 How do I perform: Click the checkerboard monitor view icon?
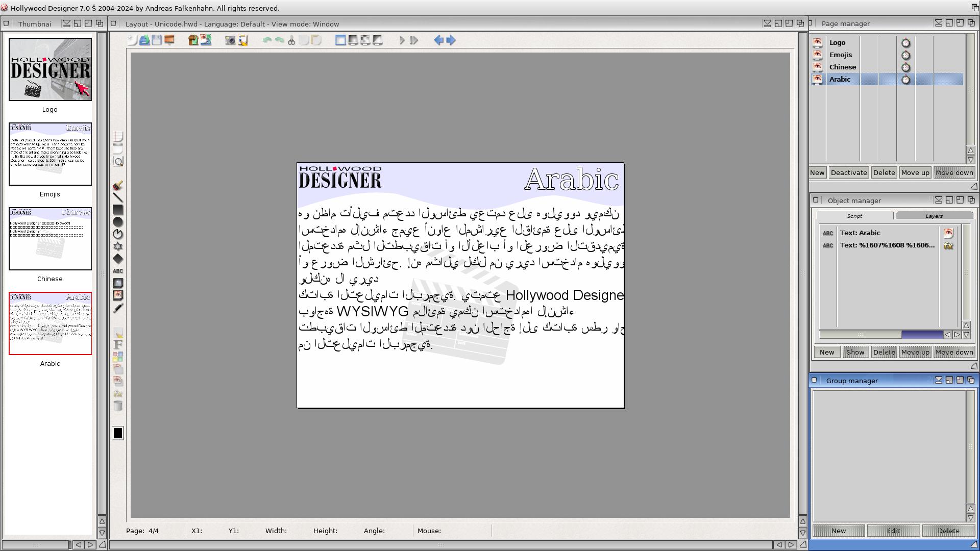point(365,40)
